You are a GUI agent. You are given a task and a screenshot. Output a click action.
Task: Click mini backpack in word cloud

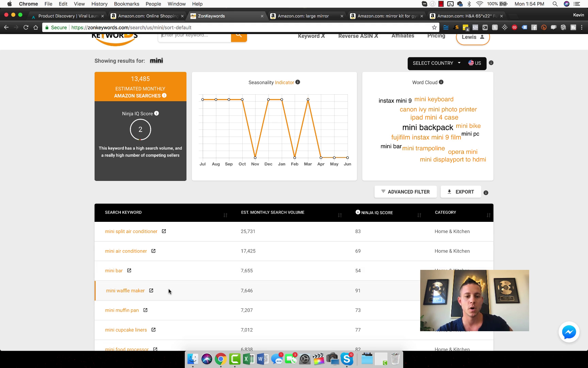pyautogui.click(x=428, y=127)
